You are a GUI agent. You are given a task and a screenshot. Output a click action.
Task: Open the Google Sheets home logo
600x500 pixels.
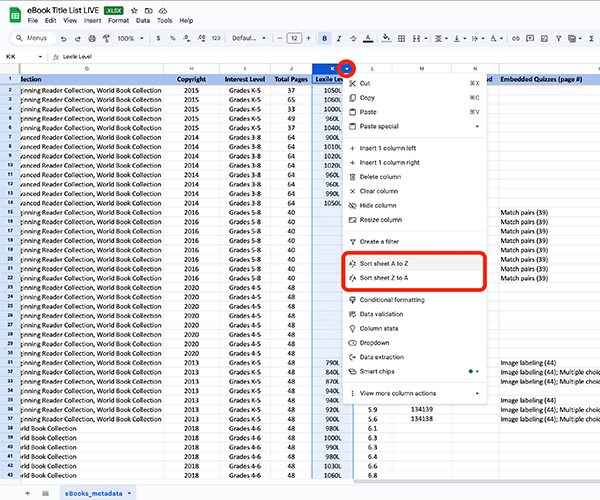(15, 16)
